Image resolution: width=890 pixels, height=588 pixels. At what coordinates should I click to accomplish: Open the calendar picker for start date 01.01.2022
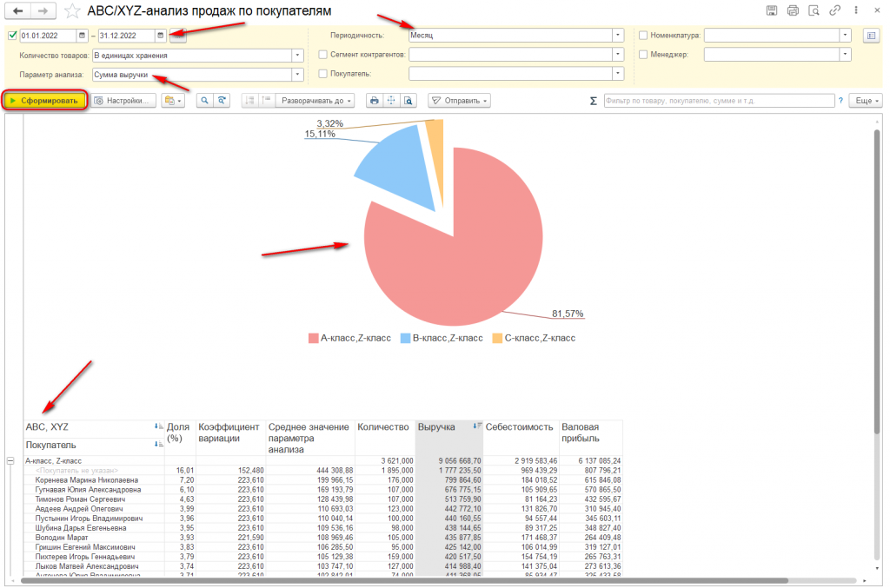click(x=82, y=35)
